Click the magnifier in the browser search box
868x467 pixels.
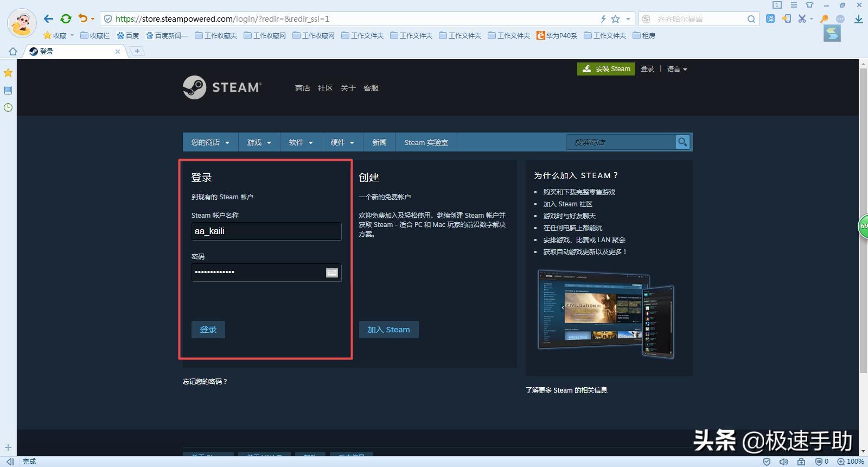[751, 19]
